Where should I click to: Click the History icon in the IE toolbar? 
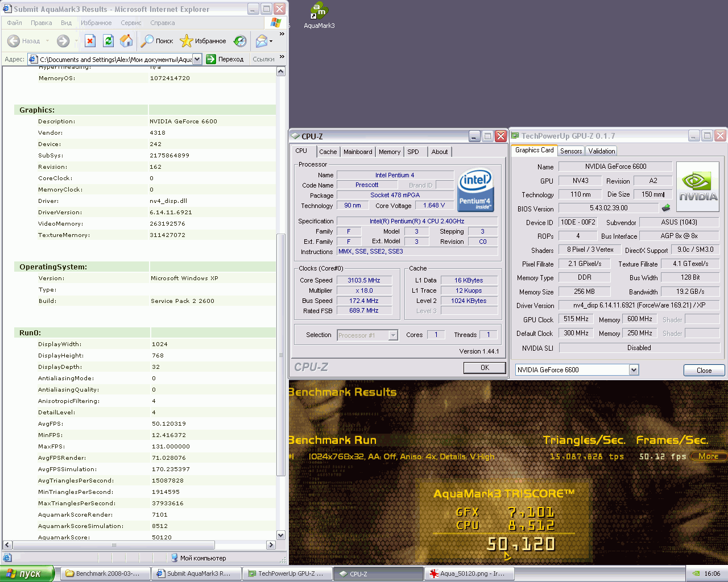tap(240, 41)
